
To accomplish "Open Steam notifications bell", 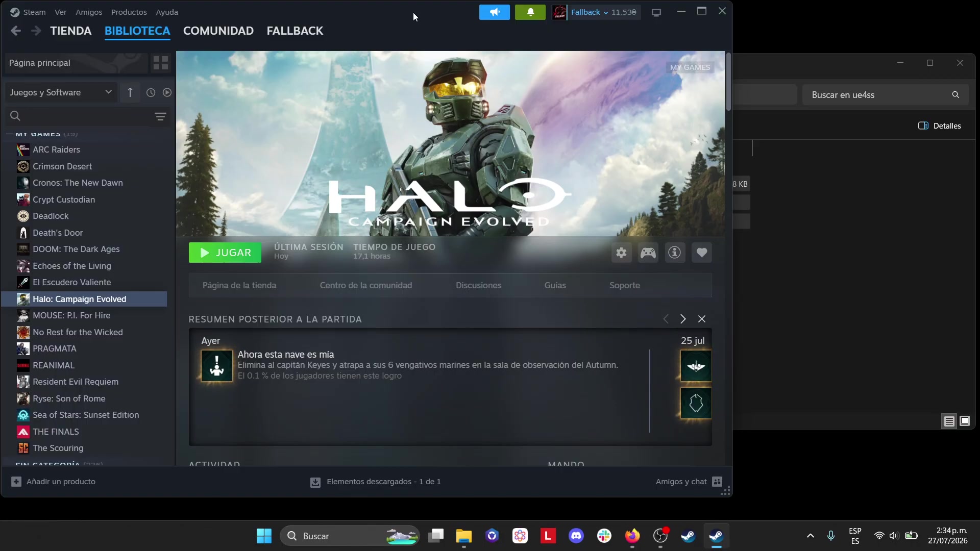I will click(530, 12).
